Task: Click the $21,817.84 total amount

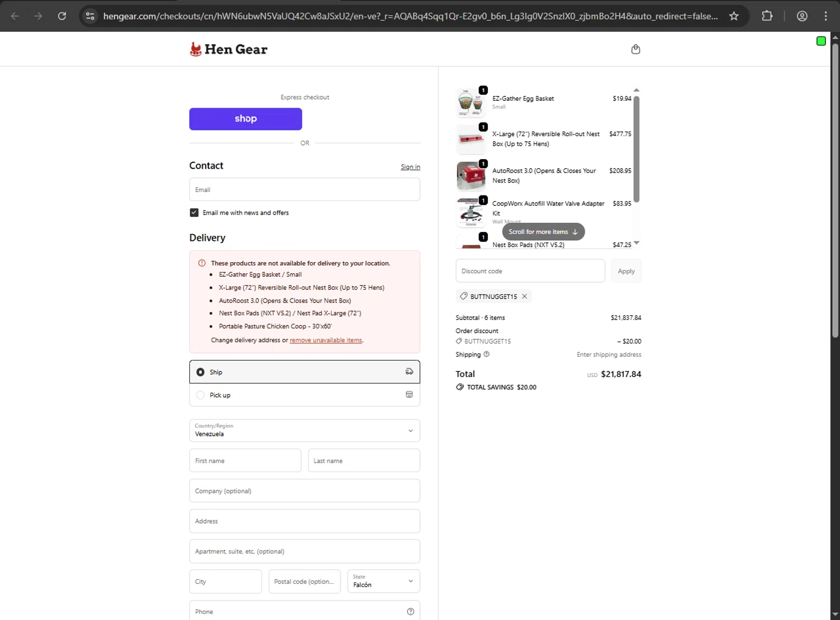Action: point(621,374)
